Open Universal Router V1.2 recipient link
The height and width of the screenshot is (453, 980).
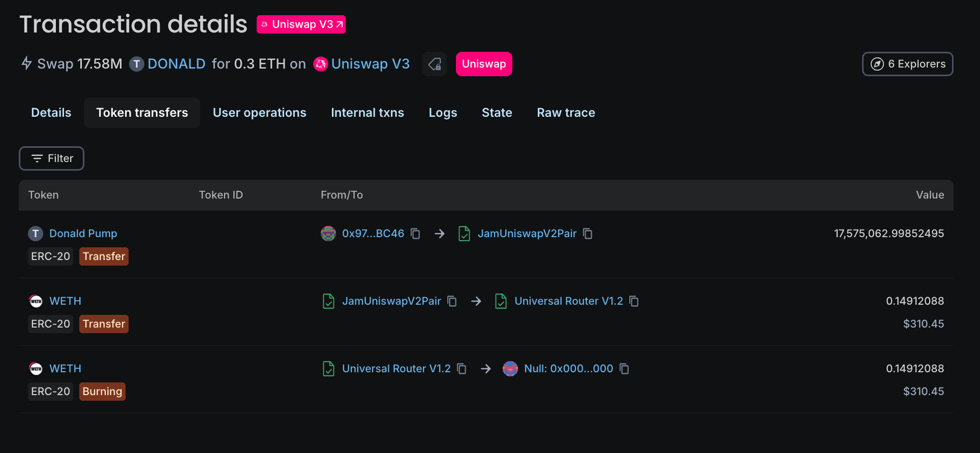pyautogui.click(x=569, y=301)
